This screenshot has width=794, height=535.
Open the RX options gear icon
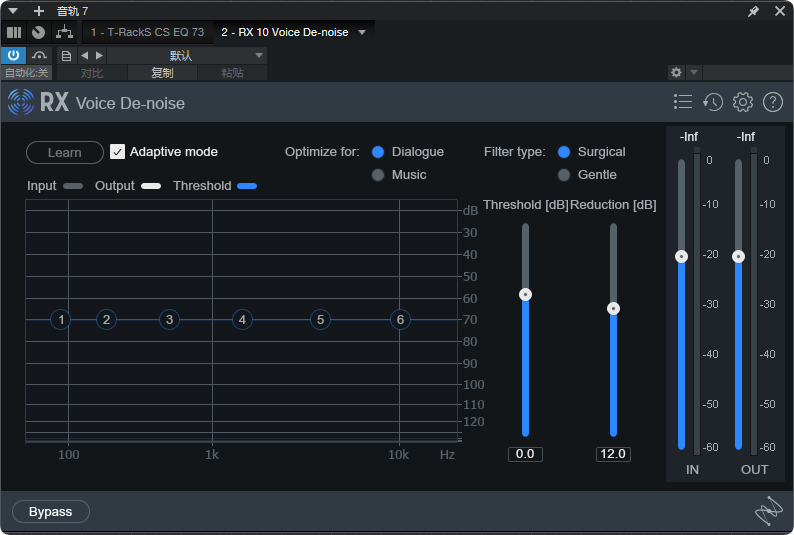(743, 102)
